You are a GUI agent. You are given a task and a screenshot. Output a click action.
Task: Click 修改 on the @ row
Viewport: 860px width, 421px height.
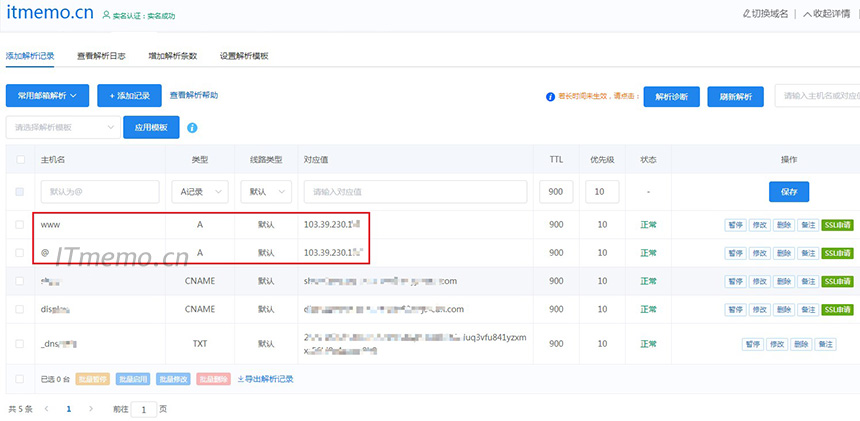click(760, 253)
